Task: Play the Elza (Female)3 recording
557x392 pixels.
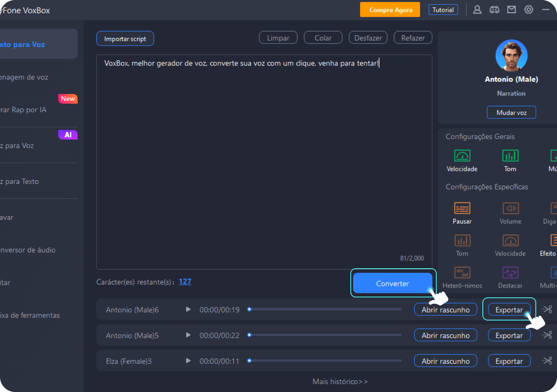Action: pyautogui.click(x=188, y=361)
